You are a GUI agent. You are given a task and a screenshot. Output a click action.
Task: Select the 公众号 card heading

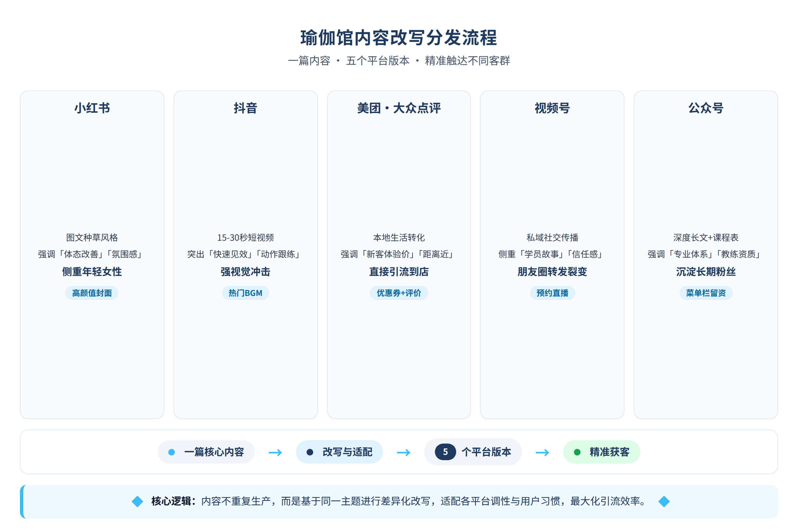click(x=706, y=108)
